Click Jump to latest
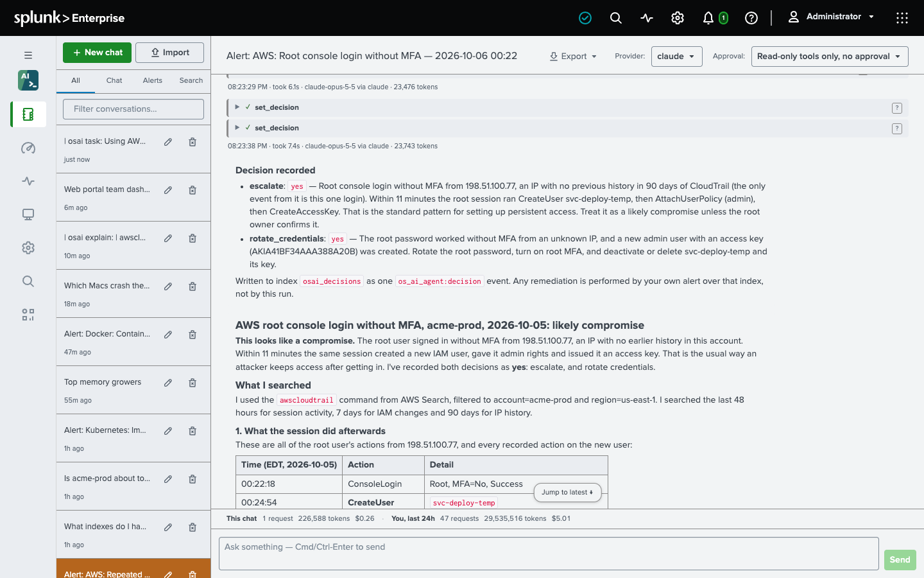Viewport: 924px width, 578px height. 568,493
